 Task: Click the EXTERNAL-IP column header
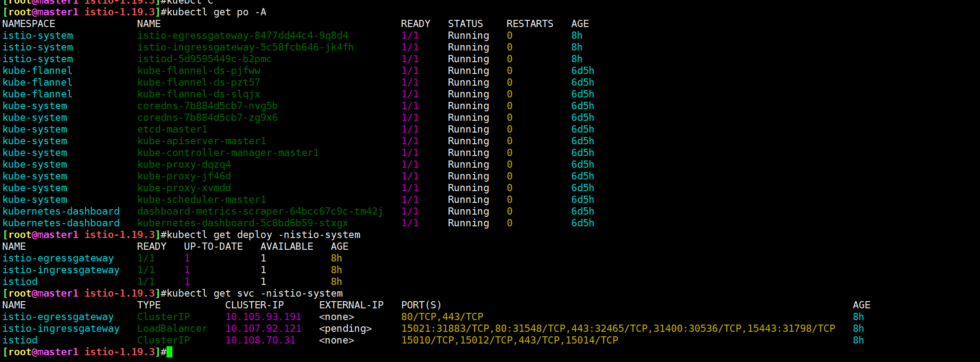pos(351,305)
